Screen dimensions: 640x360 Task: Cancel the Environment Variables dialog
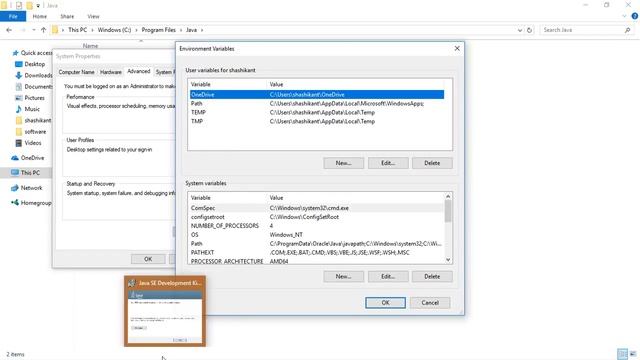(430, 303)
